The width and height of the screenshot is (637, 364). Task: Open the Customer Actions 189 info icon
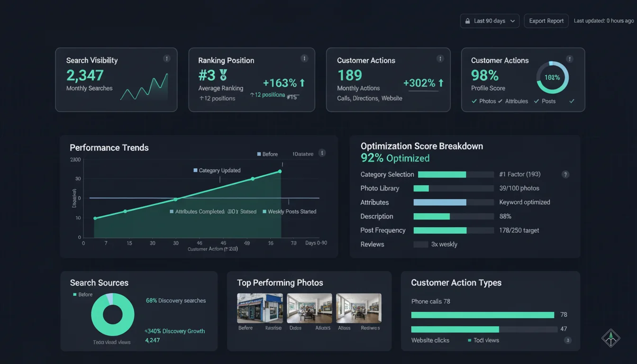tap(440, 58)
